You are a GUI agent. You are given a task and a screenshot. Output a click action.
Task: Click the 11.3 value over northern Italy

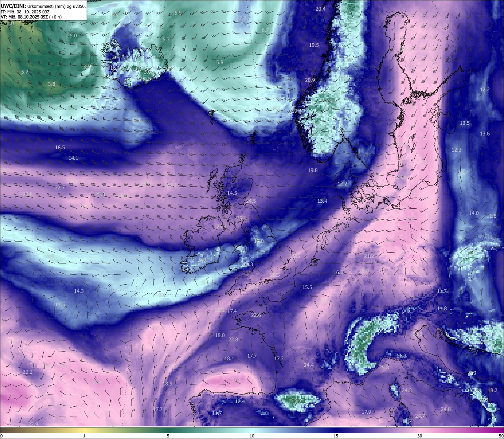click(x=401, y=356)
